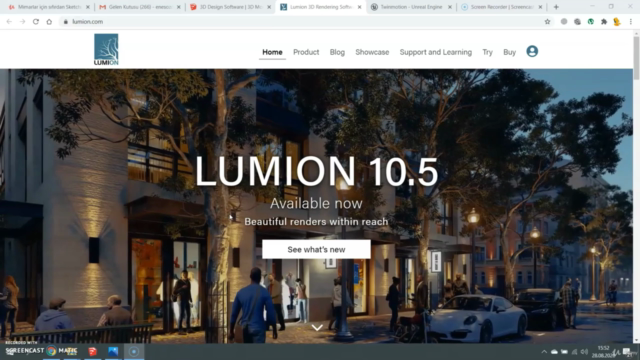The width and height of the screenshot is (640, 360).
Task: Open the user account profile icon
Action: coord(532,51)
